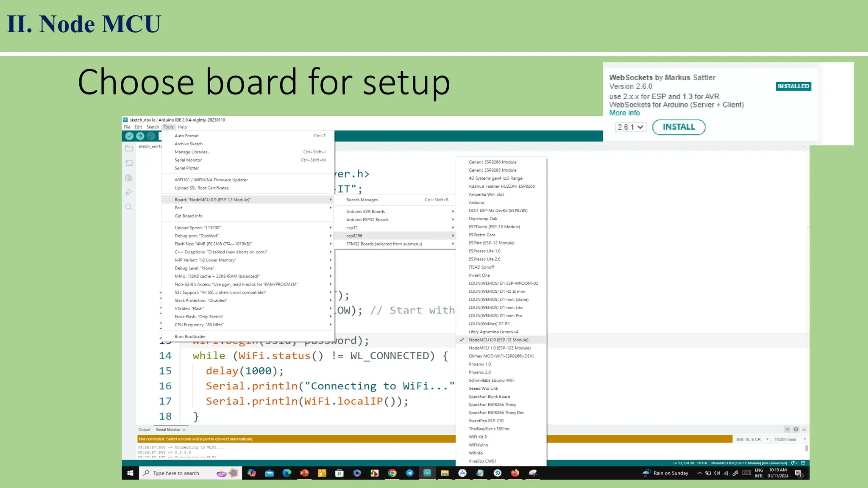Image resolution: width=868 pixels, height=488 pixels.
Task: Click the serial monitor clear output icon
Action: (804, 430)
